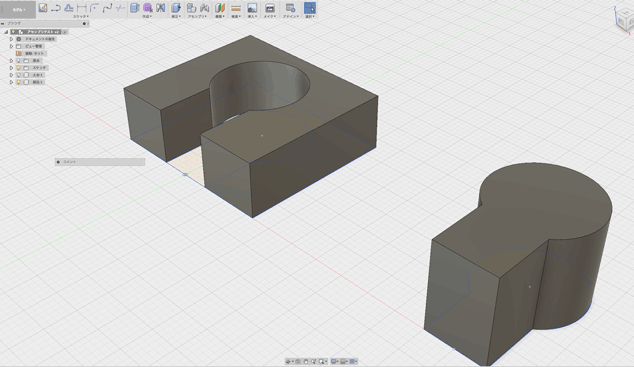
Task: Select the third sketch toolbar shape icon
Action: coord(69,8)
